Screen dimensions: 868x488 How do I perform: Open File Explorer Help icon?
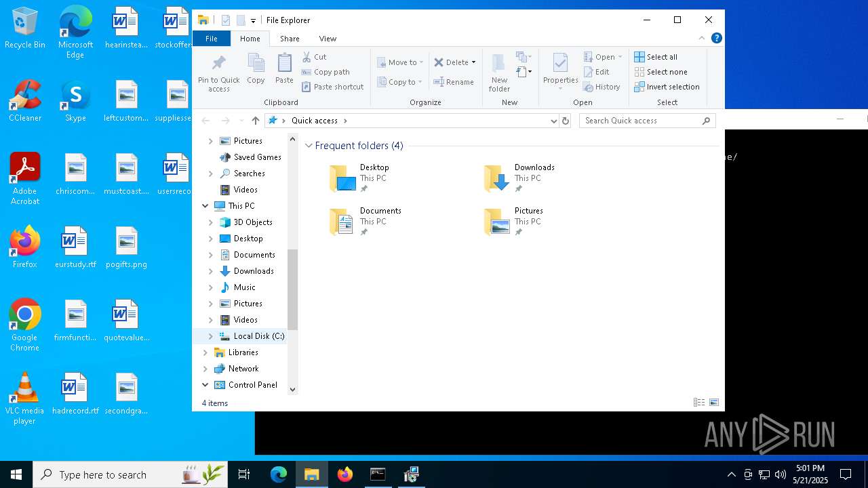716,38
